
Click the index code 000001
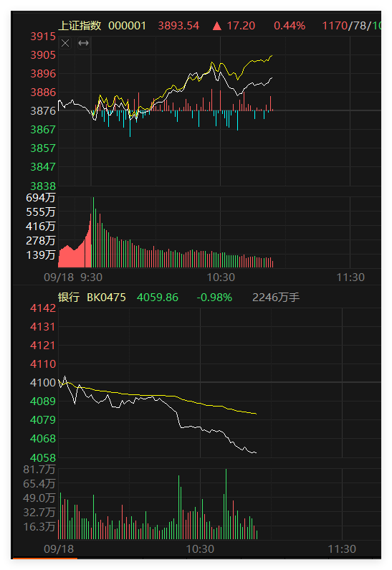[127, 26]
